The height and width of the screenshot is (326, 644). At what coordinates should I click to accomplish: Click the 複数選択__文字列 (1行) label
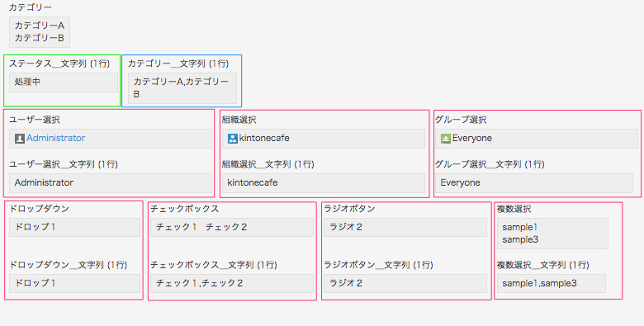point(543,265)
